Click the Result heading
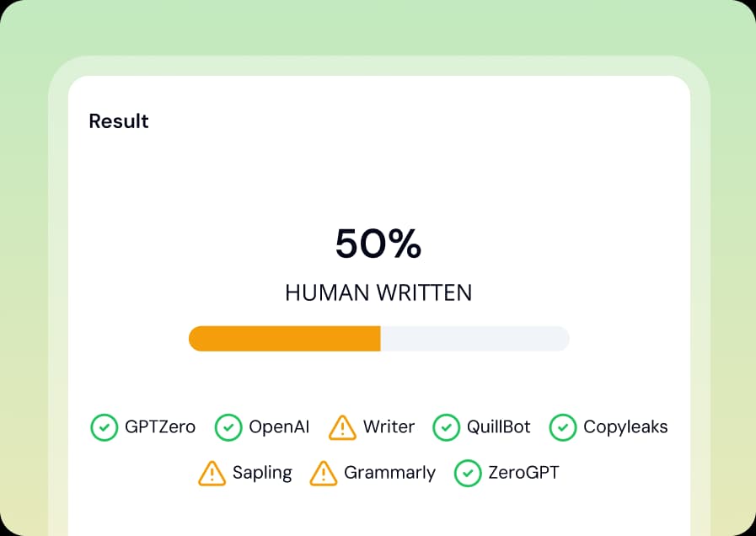 [118, 121]
